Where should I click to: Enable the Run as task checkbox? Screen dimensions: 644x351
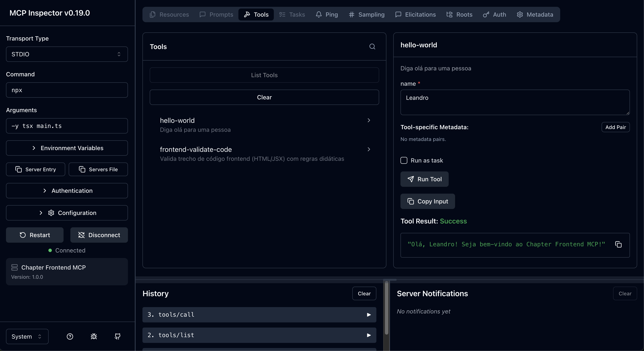coord(404,160)
